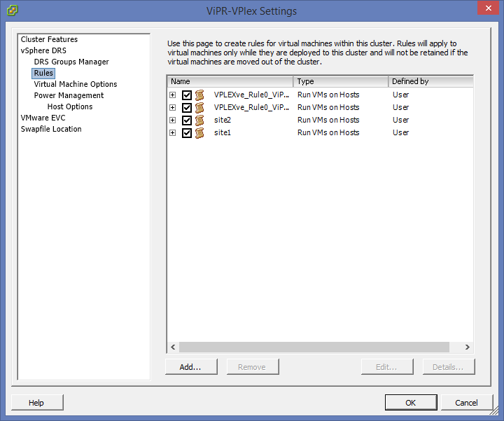Viewport: 504px width, 421px height.
Task: Click the scroll icon of the site1 rule
Action: (x=199, y=133)
